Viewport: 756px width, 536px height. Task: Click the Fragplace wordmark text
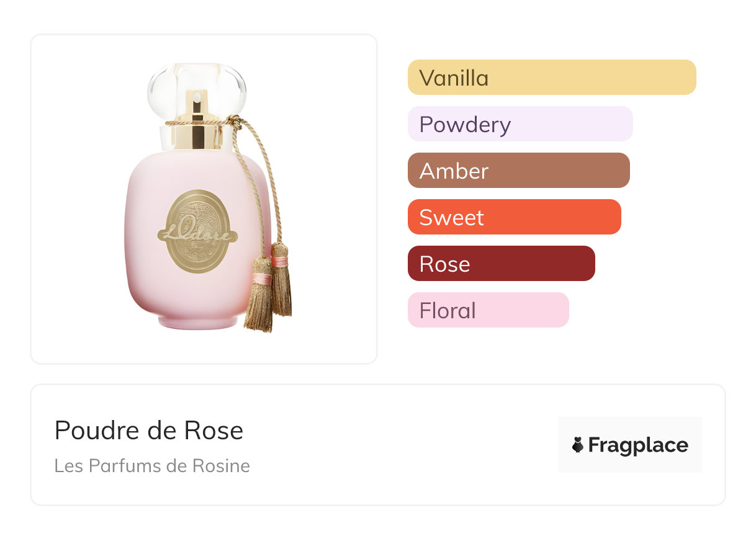point(638,445)
